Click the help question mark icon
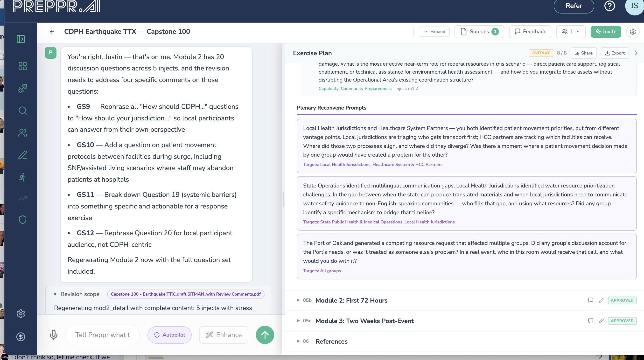 tap(609, 6)
